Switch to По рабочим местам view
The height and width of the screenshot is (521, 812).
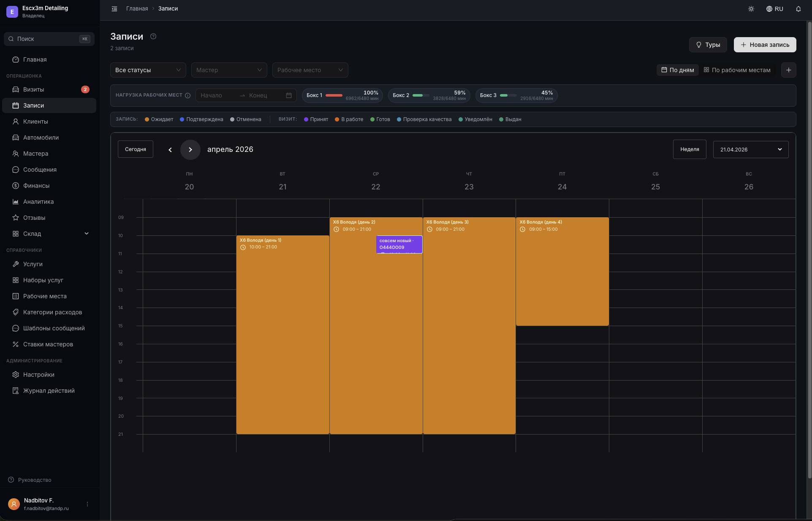pos(737,70)
